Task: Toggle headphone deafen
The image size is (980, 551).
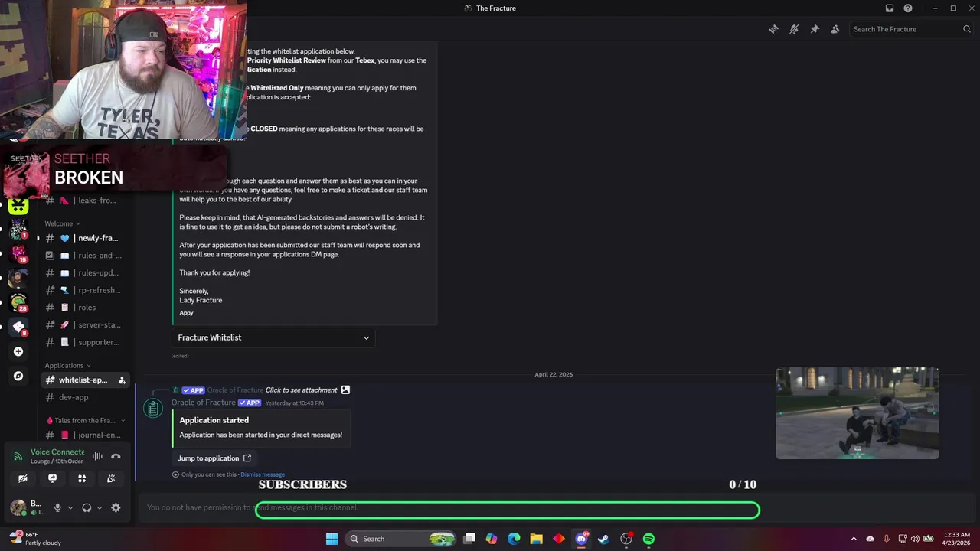Action: click(x=87, y=507)
